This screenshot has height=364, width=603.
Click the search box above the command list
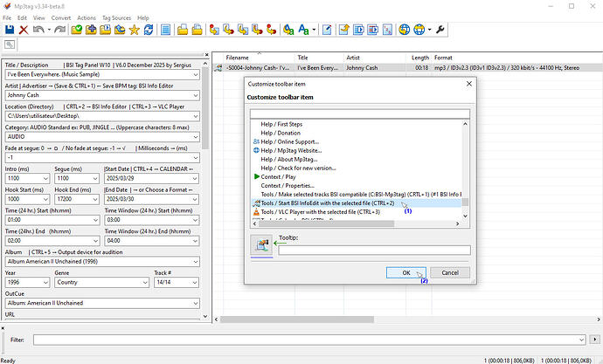point(359,113)
